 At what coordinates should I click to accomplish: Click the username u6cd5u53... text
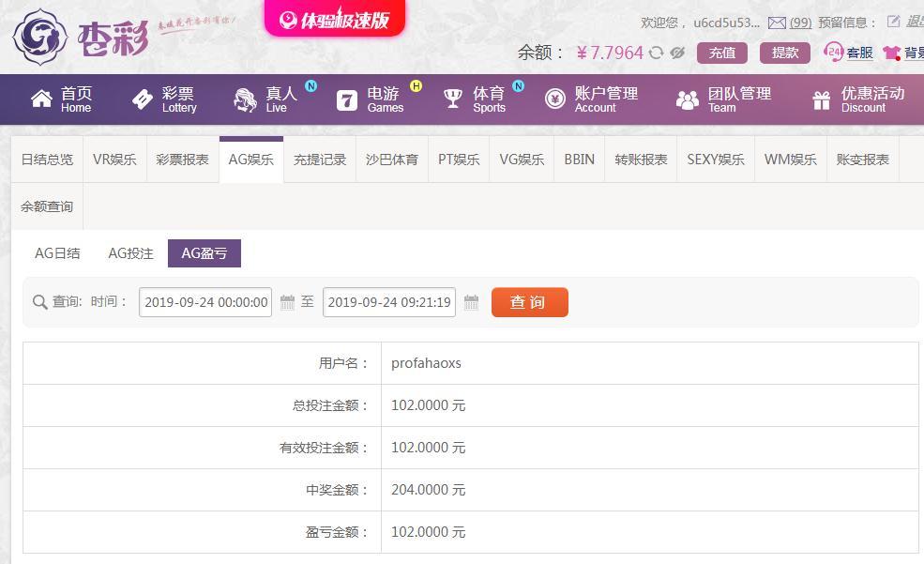(727, 23)
